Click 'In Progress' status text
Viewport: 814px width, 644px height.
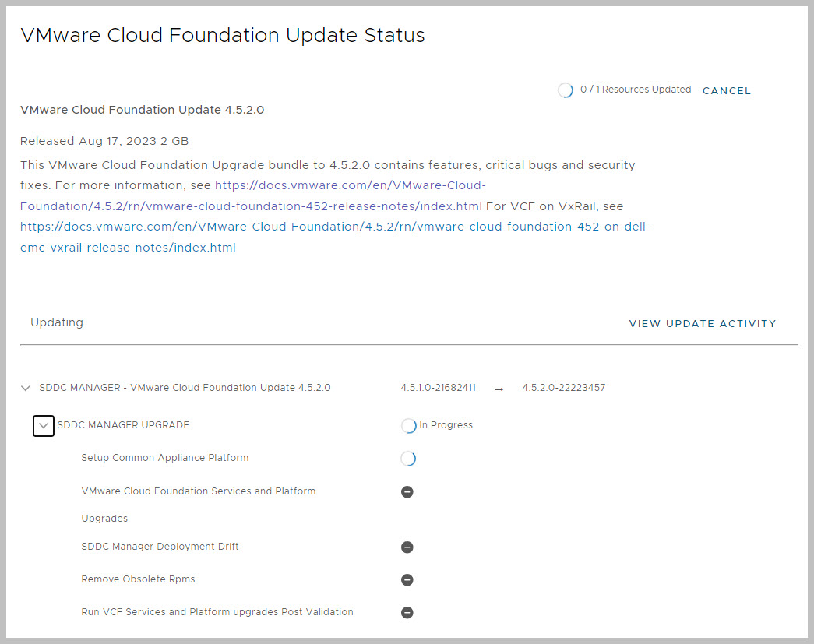pos(446,425)
